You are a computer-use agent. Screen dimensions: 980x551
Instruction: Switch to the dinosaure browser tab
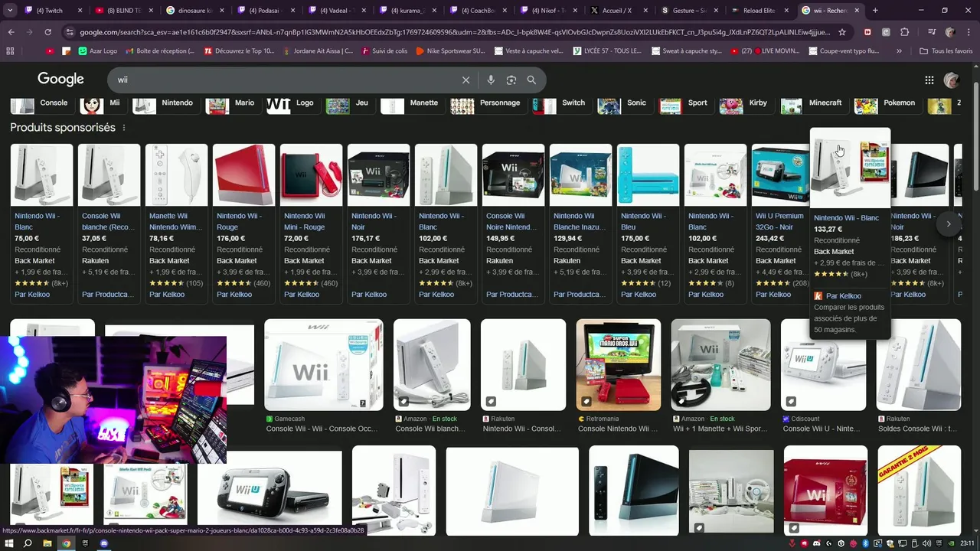coord(194,11)
